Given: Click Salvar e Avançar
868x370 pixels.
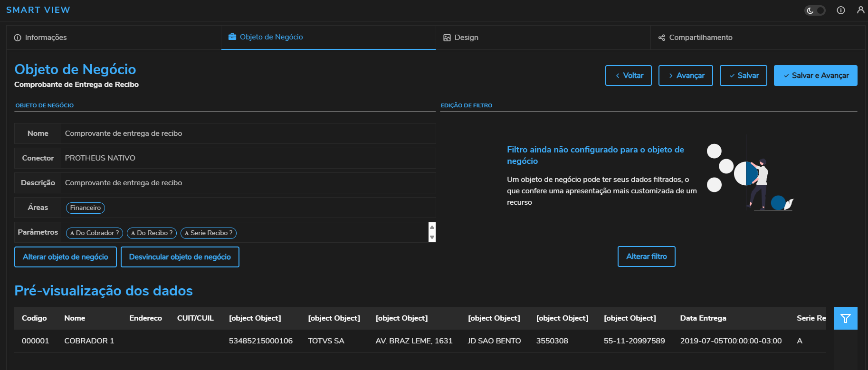Looking at the screenshot, I should [815, 76].
